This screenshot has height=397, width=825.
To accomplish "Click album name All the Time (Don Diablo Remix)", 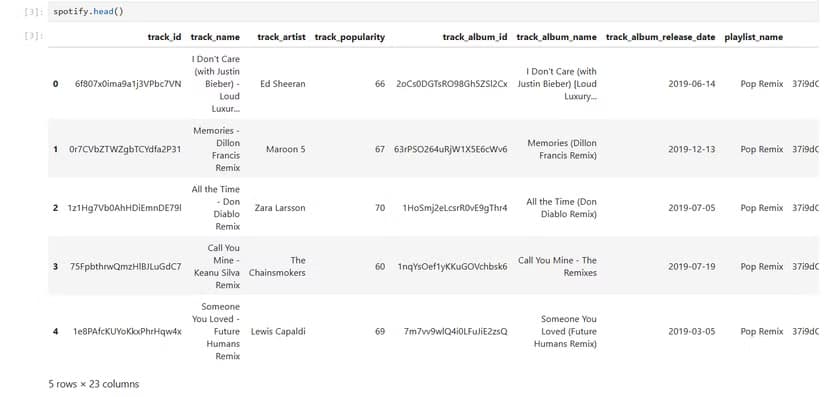I will pos(561,208).
